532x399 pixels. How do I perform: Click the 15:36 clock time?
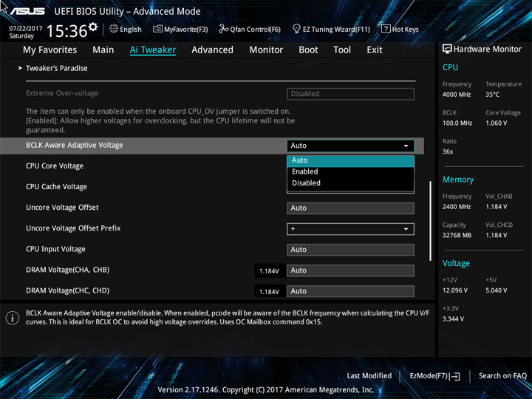point(66,31)
